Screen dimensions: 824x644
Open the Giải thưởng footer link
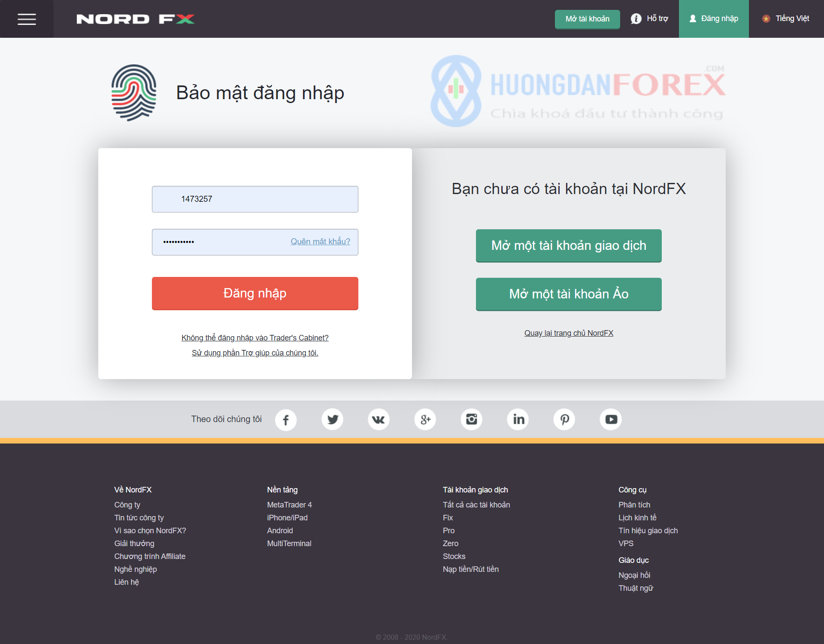(134, 544)
